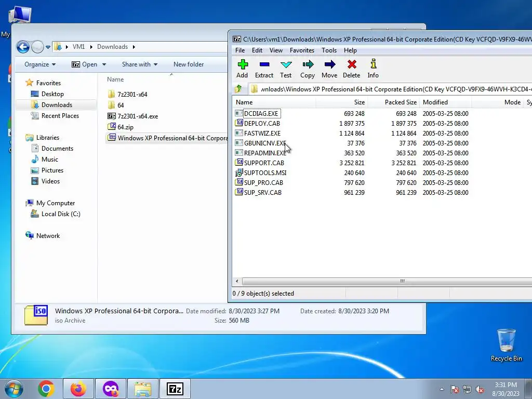
Task: Sort 7-Zip list by Mode column
Action: [497, 102]
